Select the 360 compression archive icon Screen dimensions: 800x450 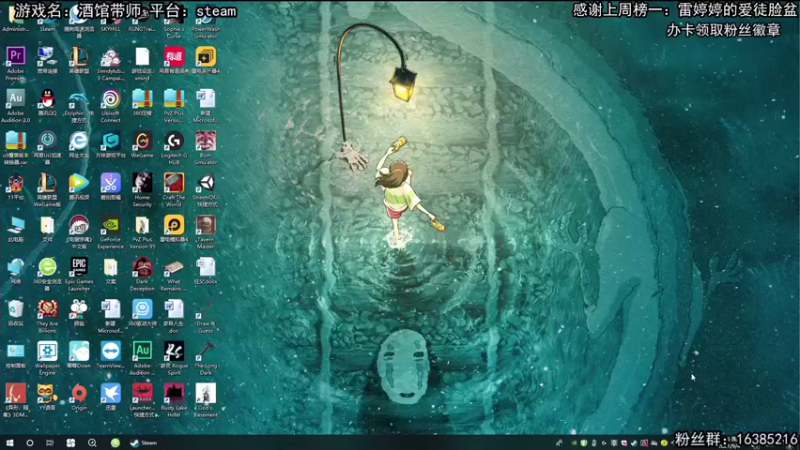tap(142, 99)
